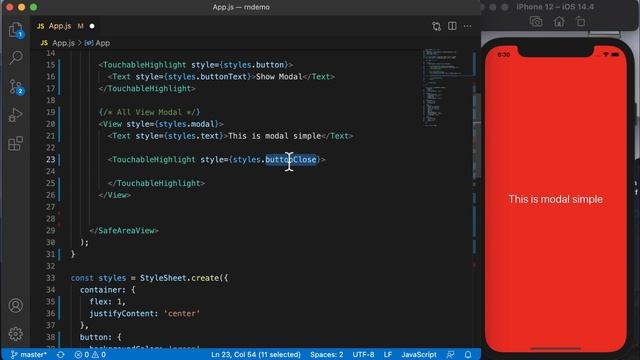The image size is (640, 360).
Task: Change indentation via Spaces: 2
Action: pos(327,354)
